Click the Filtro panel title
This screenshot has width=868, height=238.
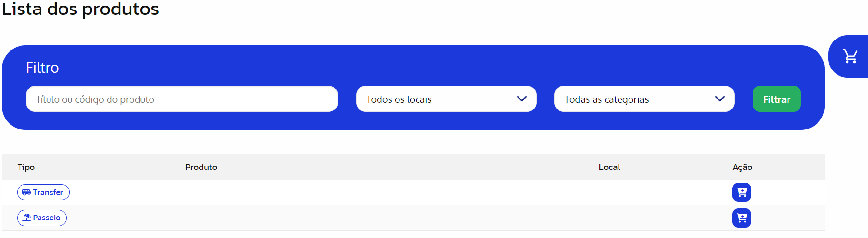pyautogui.click(x=42, y=68)
